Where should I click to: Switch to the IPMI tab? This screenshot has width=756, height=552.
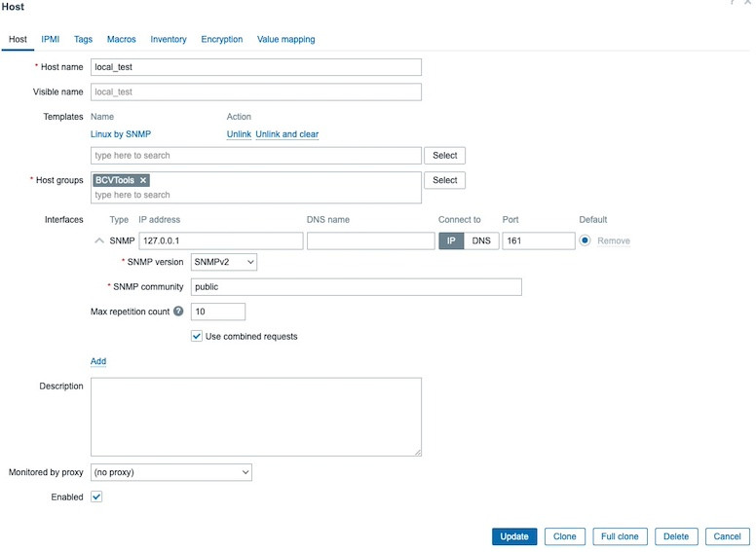tap(50, 40)
